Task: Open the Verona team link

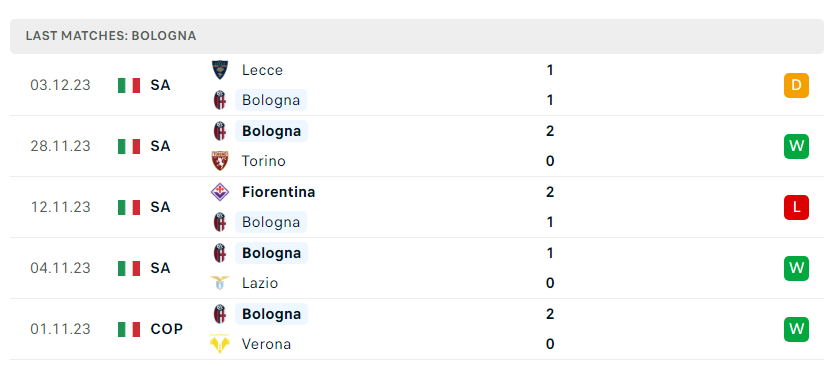Action: [x=266, y=344]
